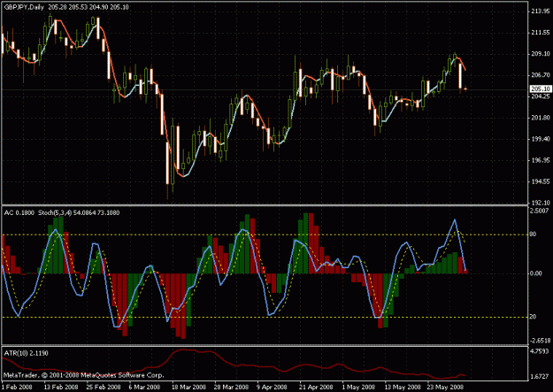Click the 21 Apr 2008 date label
553x392 pixels.
[x=316, y=388]
